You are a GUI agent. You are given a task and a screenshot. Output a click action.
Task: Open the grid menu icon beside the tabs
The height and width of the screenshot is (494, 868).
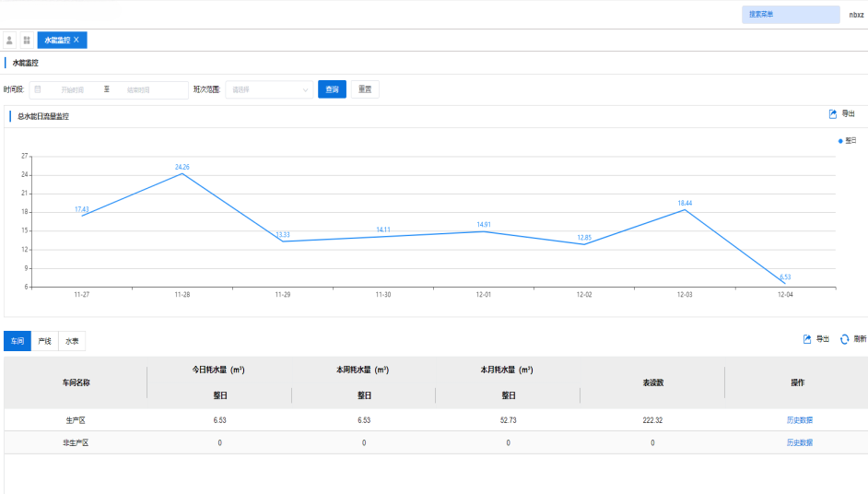[x=27, y=40]
